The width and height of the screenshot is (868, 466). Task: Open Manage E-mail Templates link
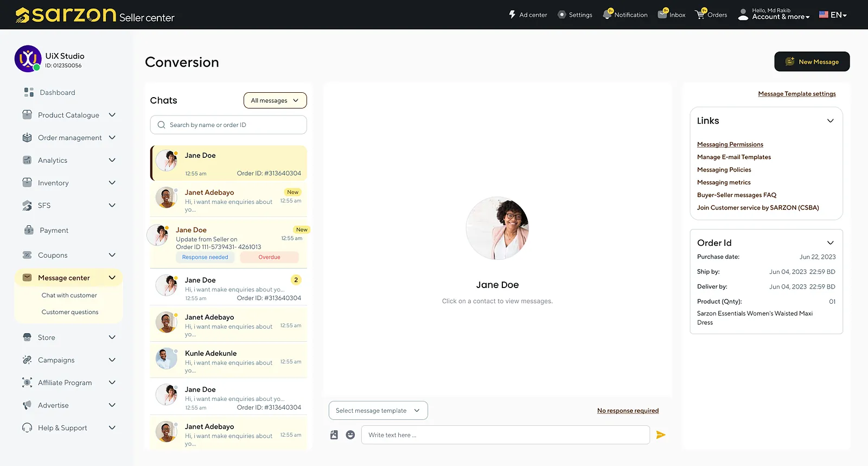[x=734, y=157]
